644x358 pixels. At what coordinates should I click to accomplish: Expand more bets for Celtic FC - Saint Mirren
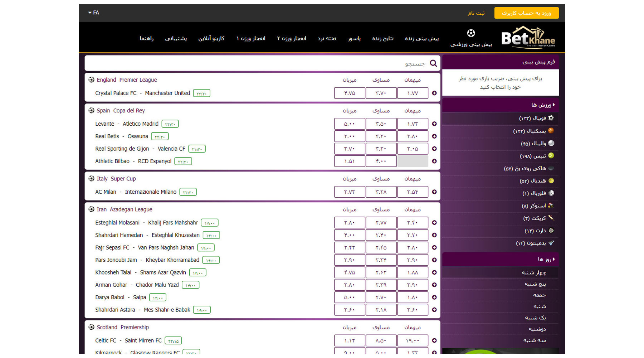[434, 341]
